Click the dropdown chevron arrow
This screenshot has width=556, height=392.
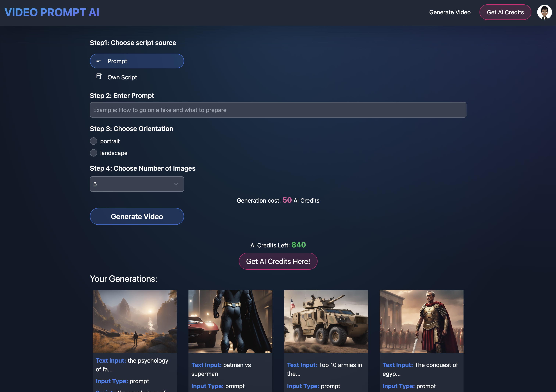point(176,184)
